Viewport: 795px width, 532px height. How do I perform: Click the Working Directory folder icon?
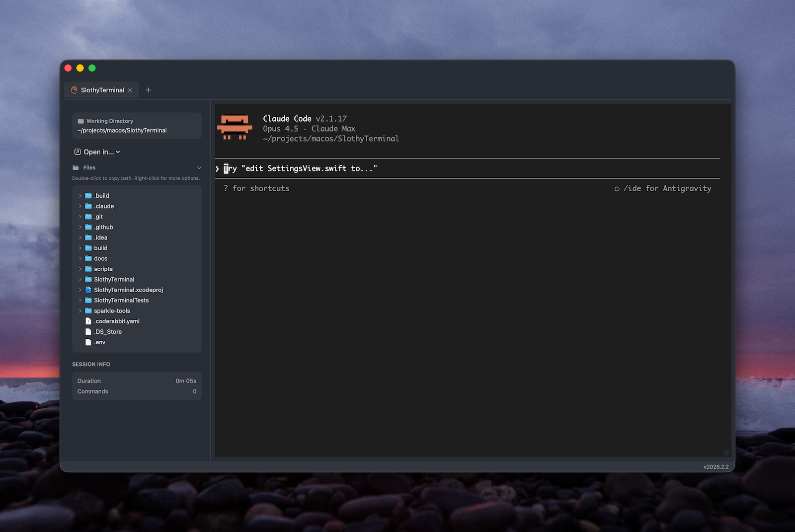80,121
